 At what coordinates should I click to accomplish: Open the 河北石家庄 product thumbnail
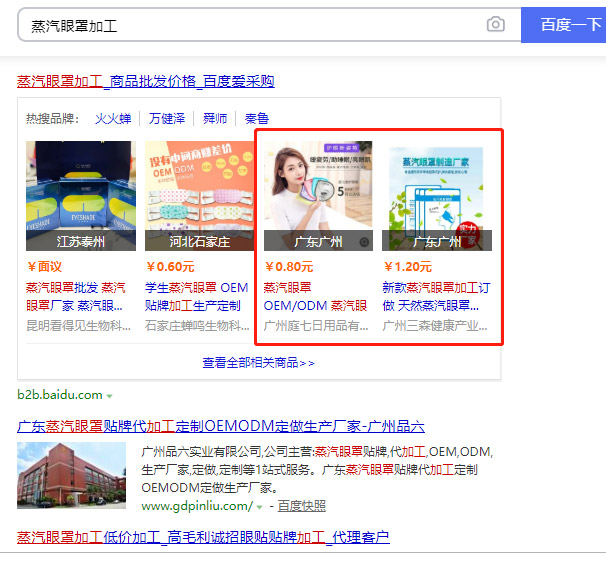tap(199, 196)
